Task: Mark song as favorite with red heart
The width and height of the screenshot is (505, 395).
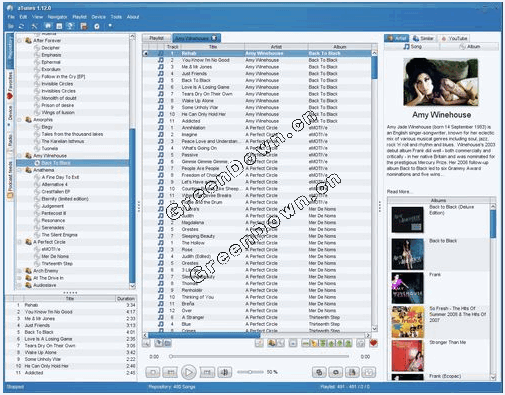Action: [373, 343]
